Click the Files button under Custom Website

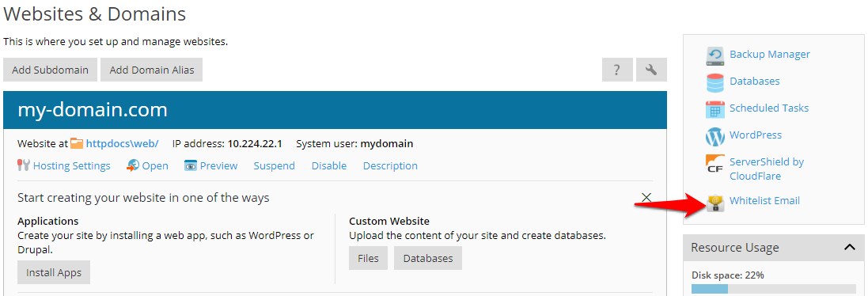coord(368,258)
